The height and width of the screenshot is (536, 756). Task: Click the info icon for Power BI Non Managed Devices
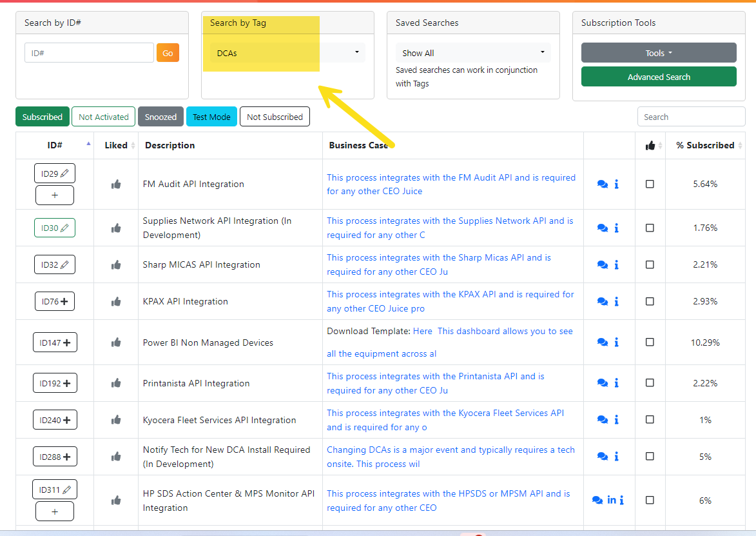coord(616,342)
